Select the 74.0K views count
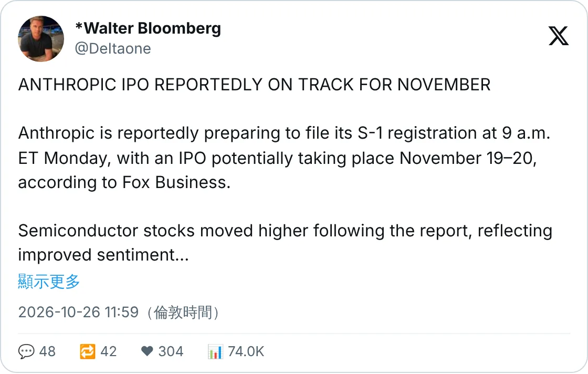Screen dimensions: 588x374 tap(246, 351)
